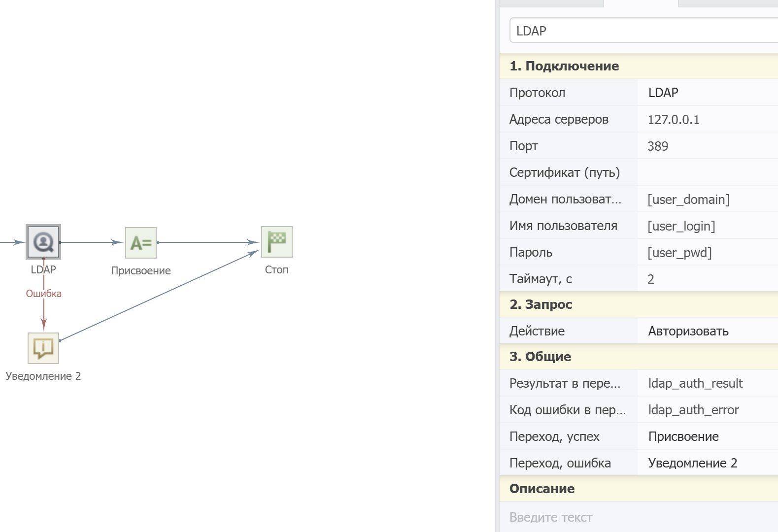Click the empty Сертификат (путь) value field
This screenshot has height=532, width=778.
coord(708,172)
